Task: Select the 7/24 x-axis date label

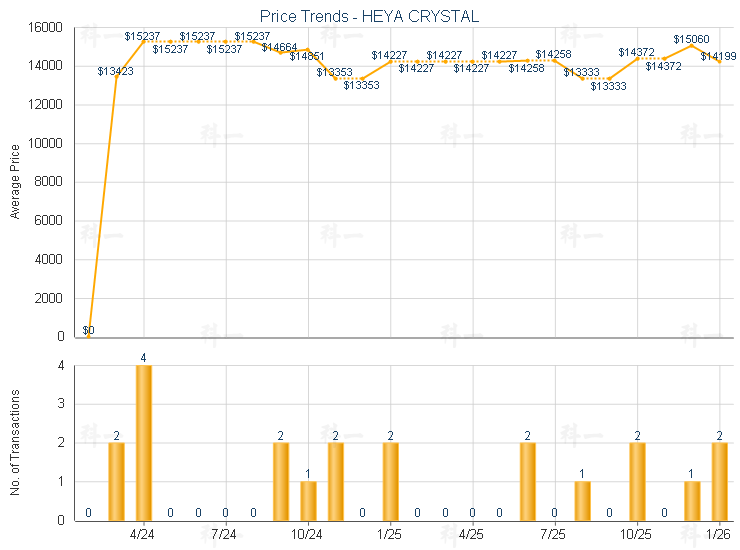Action: tap(226, 535)
